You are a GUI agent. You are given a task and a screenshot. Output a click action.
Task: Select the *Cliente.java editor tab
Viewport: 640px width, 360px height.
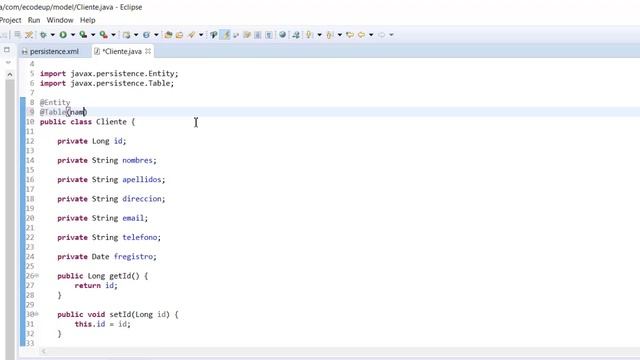click(x=122, y=51)
